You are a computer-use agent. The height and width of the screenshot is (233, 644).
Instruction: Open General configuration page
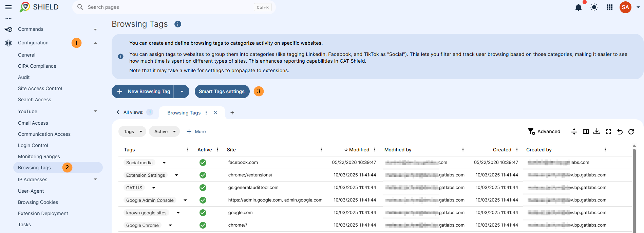[x=27, y=55]
